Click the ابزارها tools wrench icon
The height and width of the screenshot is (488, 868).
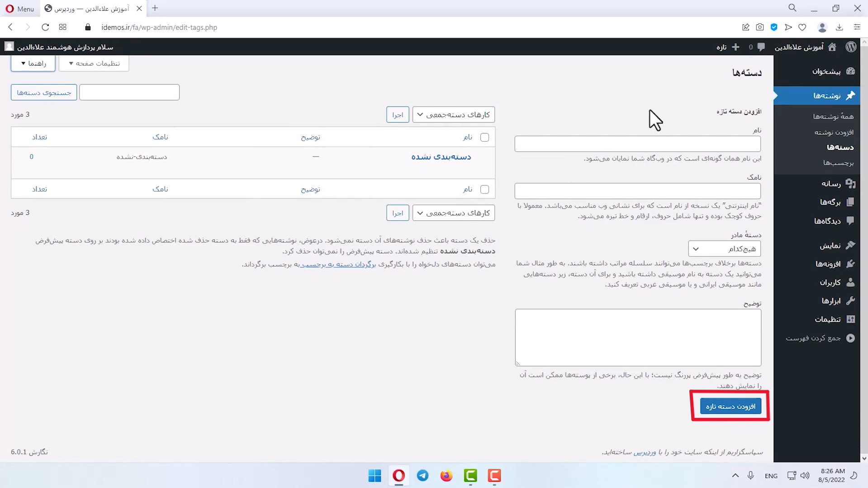click(850, 301)
